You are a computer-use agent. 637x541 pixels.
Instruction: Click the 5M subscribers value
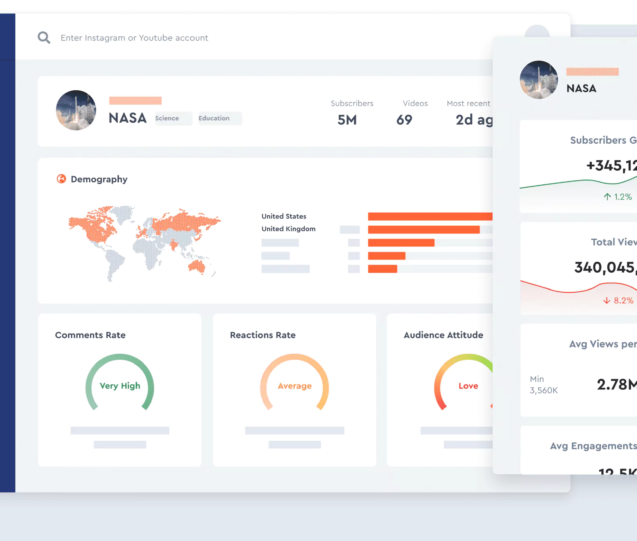(347, 120)
